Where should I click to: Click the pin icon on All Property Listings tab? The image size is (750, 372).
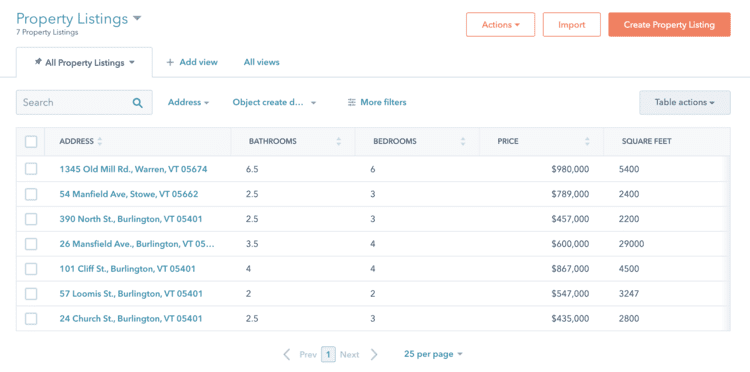click(38, 62)
